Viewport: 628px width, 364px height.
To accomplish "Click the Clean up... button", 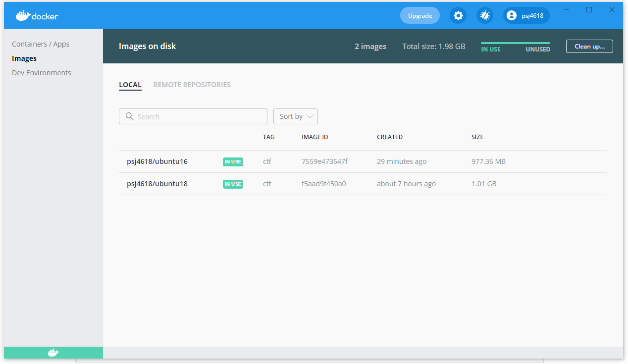I will click(x=589, y=47).
